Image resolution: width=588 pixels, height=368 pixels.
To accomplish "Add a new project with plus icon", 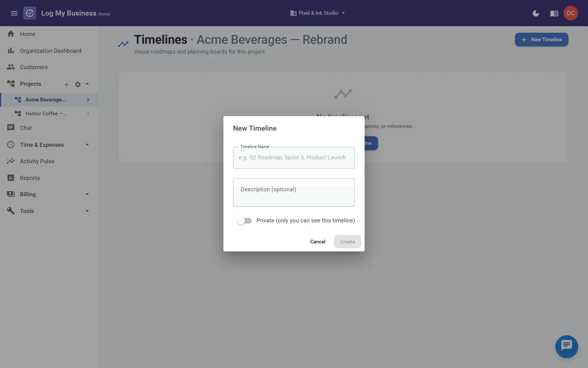I will (x=67, y=84).
